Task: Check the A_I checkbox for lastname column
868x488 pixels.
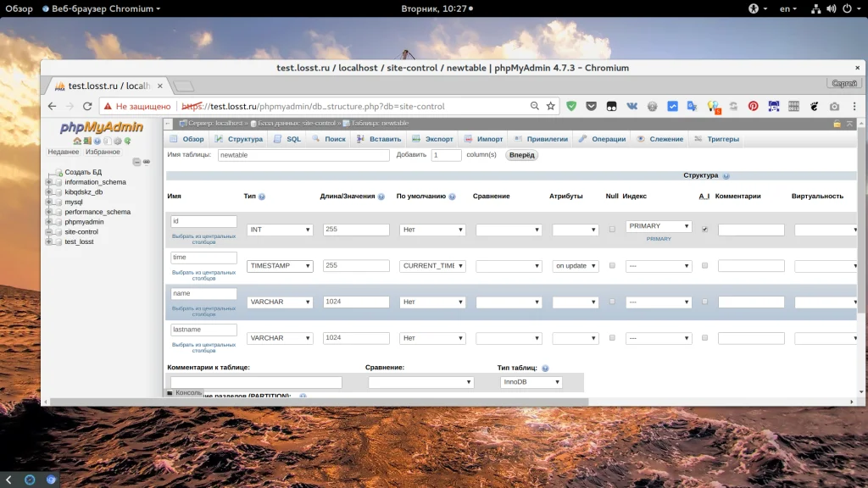Action: point(704,337)
